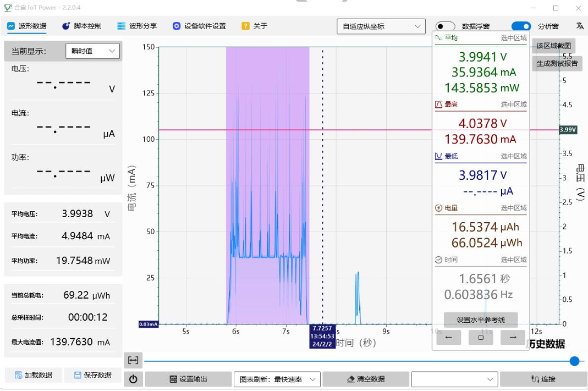Open the 波形数据 tab

click(x=26, y=26)
